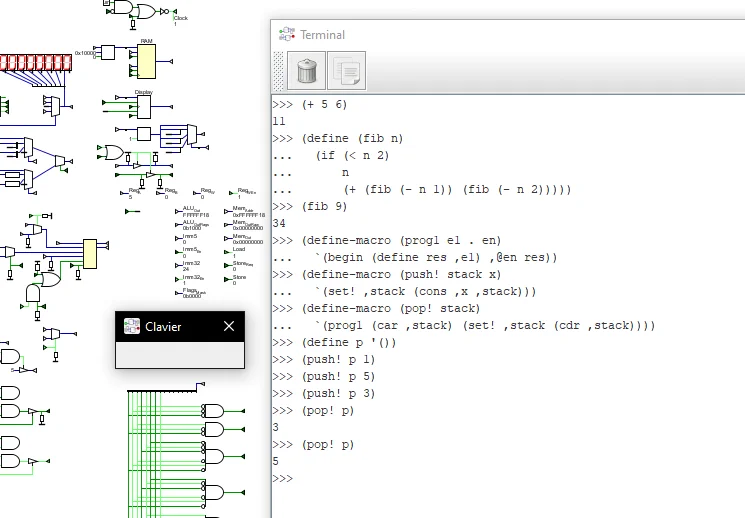Copy terminal contents with the copy button
The width and height of the screenshot is (745, 518).
(x=347, y=71)
